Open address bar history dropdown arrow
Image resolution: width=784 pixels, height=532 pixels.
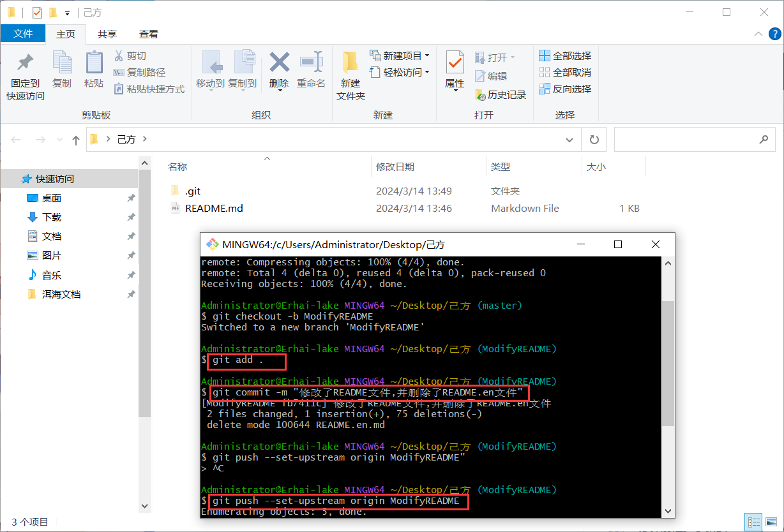tap(569, 139)
